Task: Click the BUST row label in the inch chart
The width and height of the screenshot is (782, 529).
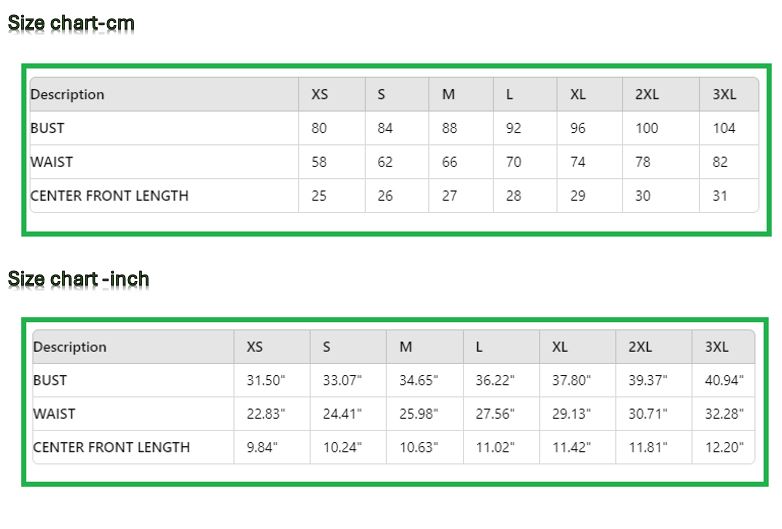Action: [50, 381]
